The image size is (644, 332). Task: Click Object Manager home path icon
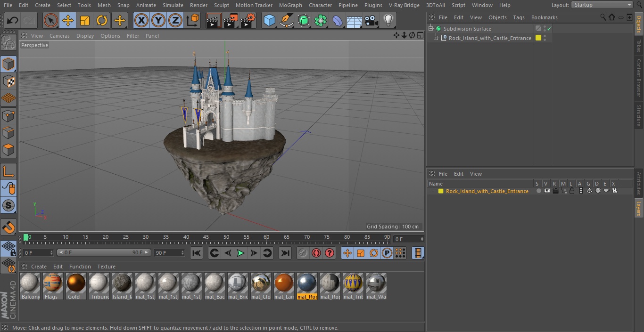[611, 17]
